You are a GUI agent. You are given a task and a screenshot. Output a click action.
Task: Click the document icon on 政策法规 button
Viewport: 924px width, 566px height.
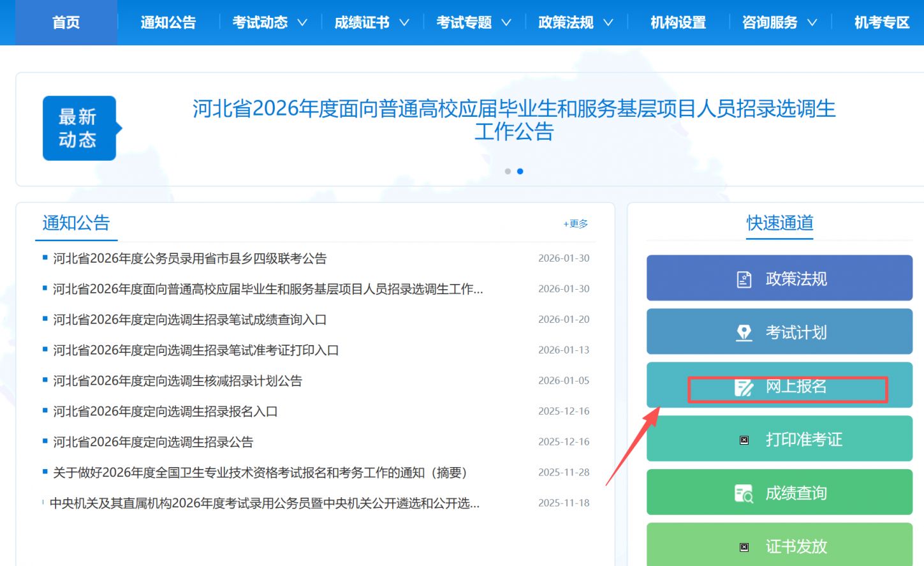tap(744, 279)
